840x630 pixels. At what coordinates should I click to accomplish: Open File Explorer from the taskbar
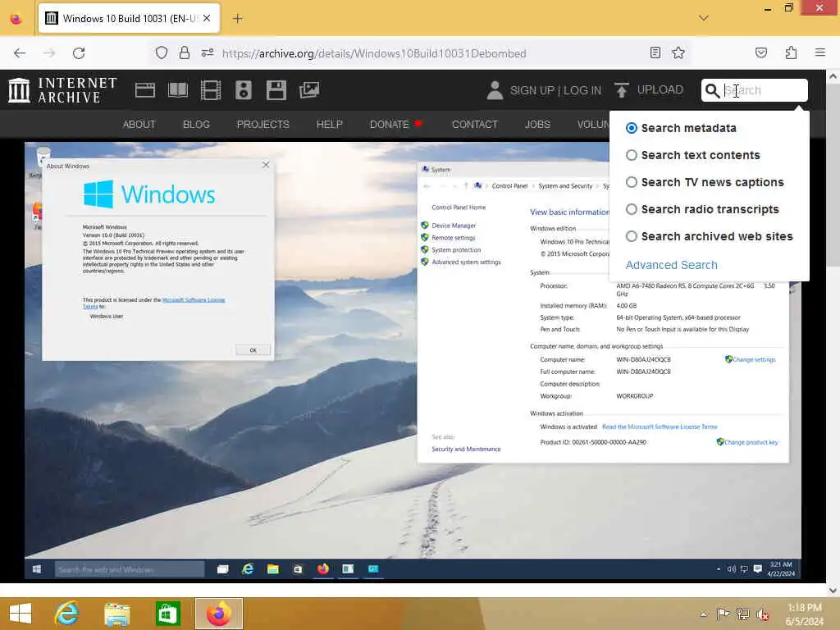click(x=117, y=614)
